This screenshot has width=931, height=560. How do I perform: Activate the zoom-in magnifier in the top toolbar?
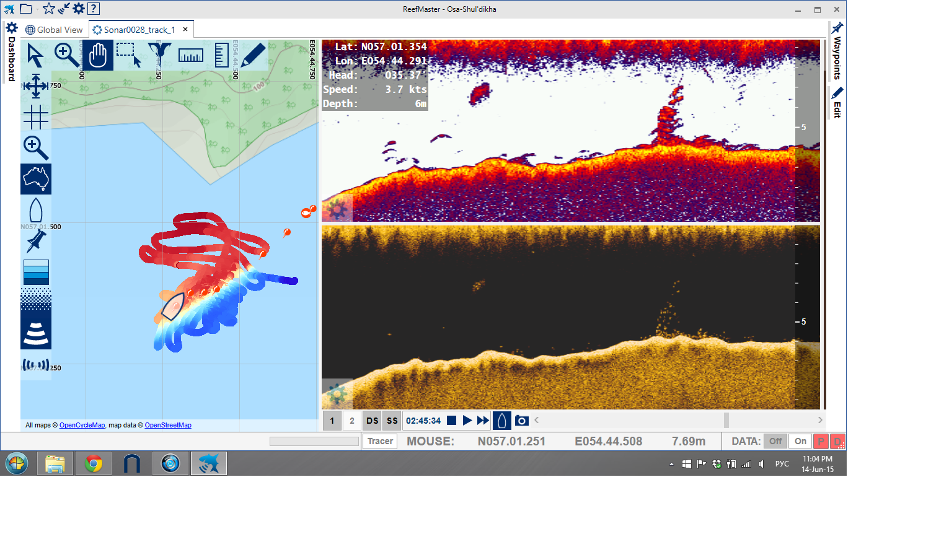(67, 55)
